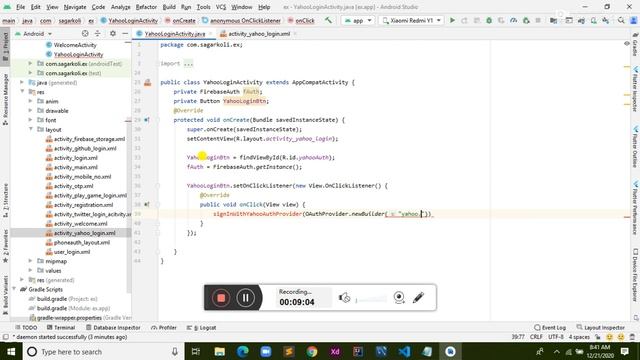Open the Build menu
The height and width of the screenshot is (360, 640).
point(169,7)
